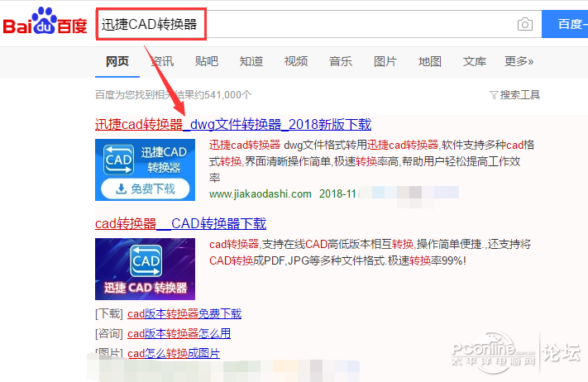Viewport: 588px width, 382px height.
Task: Switch to the 资讯 tab
Action: 162,61
